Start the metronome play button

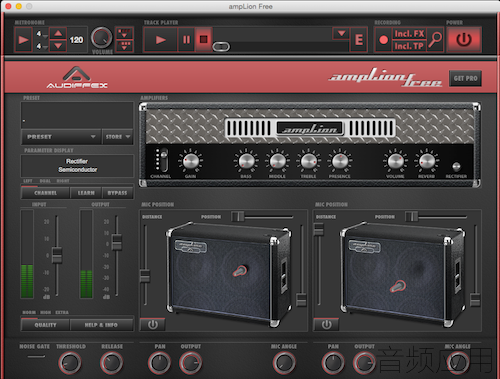pos(23,40)
